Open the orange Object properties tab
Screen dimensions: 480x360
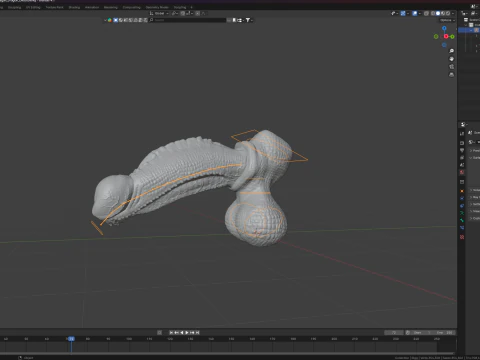click(462, 191)
